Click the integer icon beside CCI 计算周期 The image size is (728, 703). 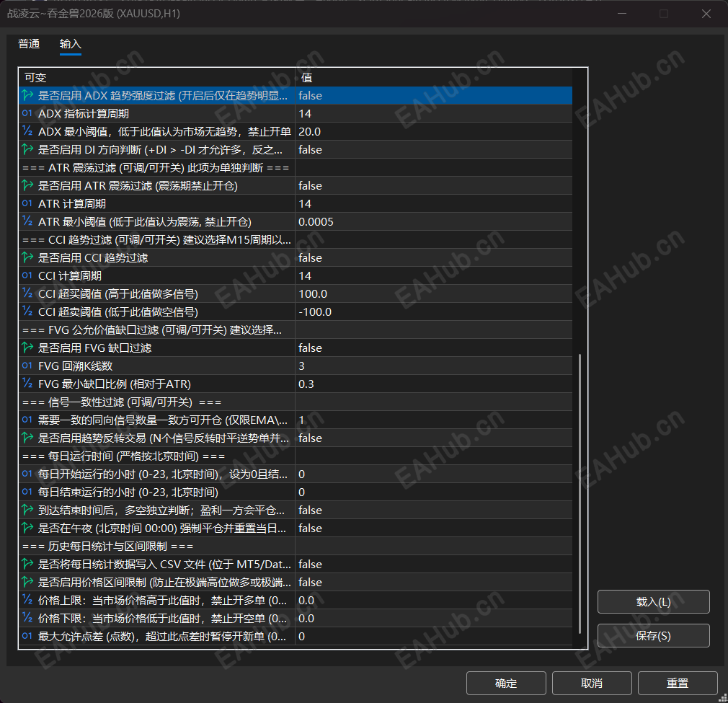[27, 276]
